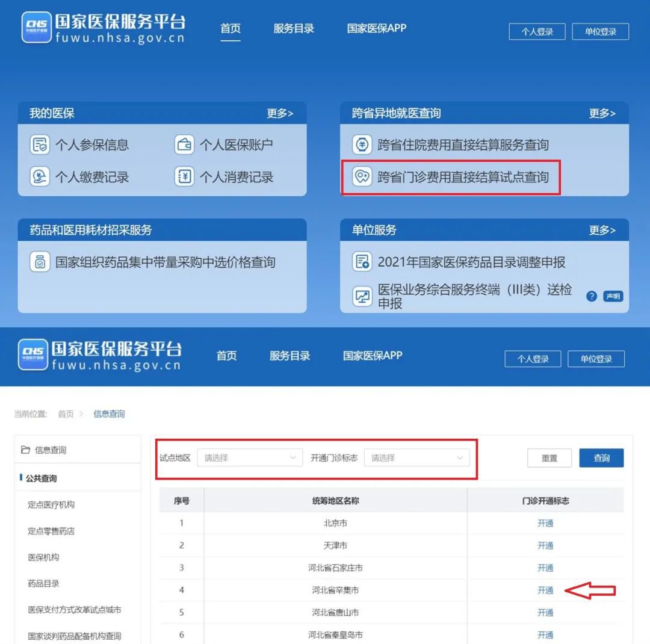Screen dimensions: 650x644
Task: Open the 开通门诊标志 dropdown
Action: (416, 458)
